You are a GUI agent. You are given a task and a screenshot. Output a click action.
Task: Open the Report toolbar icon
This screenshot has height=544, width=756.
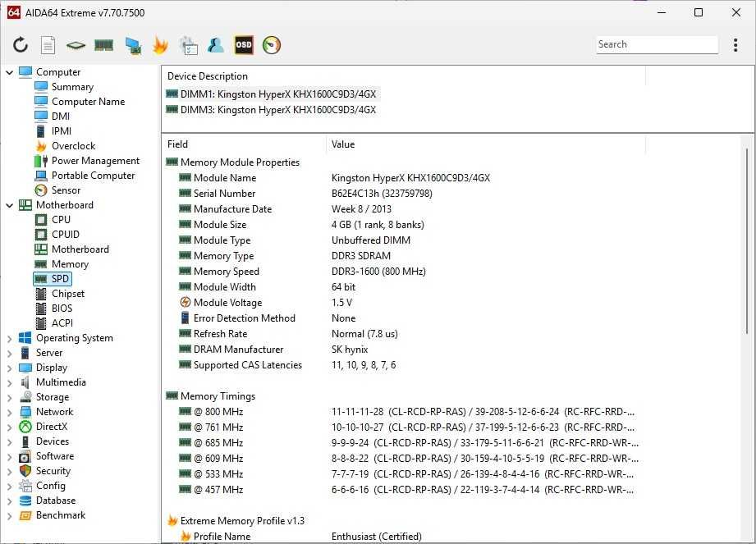48,45
